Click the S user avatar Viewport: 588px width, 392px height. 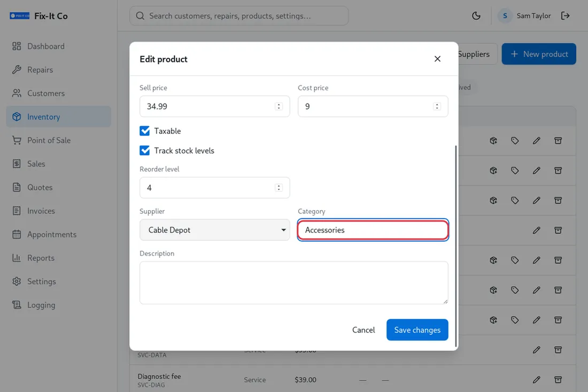pos(505,16)
